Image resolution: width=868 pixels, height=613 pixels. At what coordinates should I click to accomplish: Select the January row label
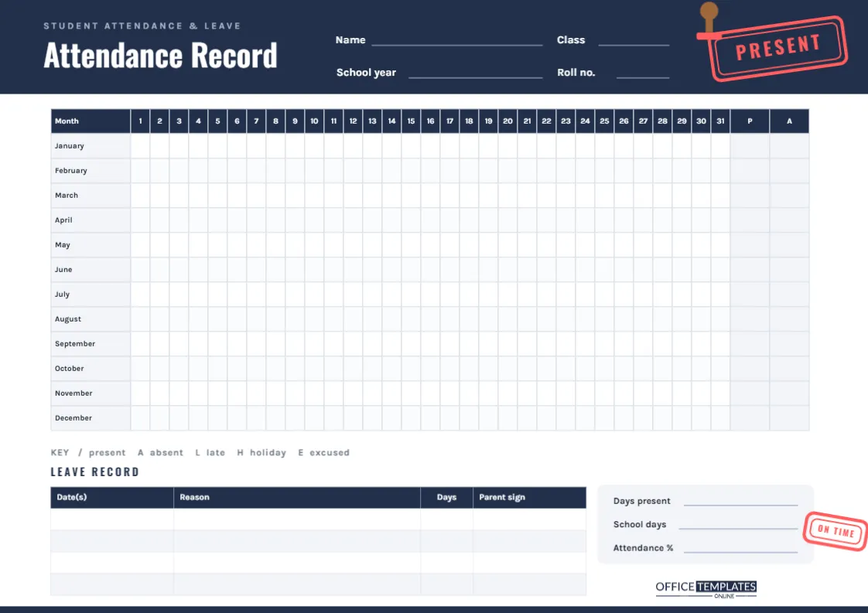(91, 146)
